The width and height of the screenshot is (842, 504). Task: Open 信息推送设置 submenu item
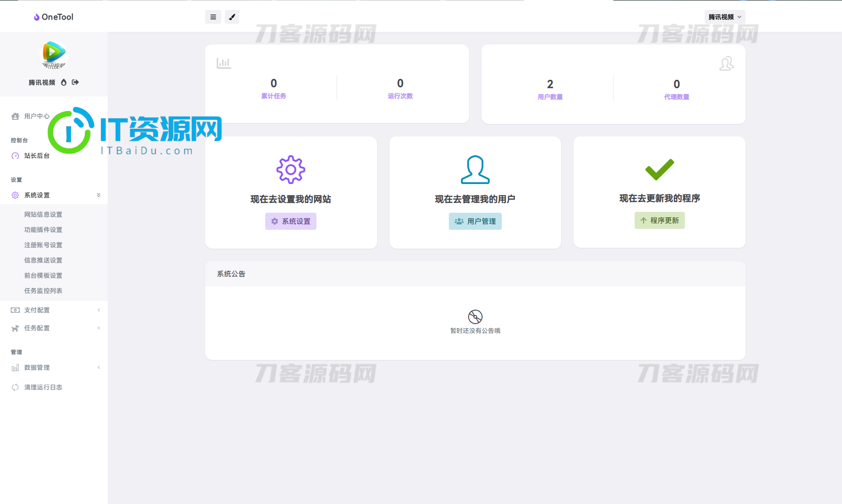point(44,260)
